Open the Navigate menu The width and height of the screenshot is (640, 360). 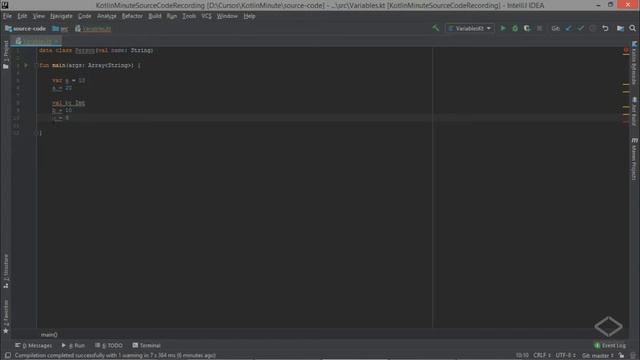point(61,16)
